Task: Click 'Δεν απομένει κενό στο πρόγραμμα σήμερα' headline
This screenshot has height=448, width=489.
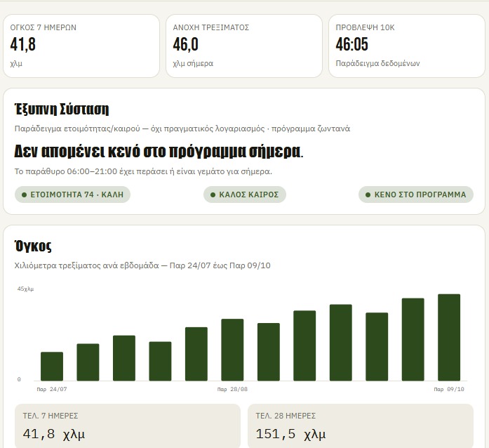Action: (x=159, y=152)
